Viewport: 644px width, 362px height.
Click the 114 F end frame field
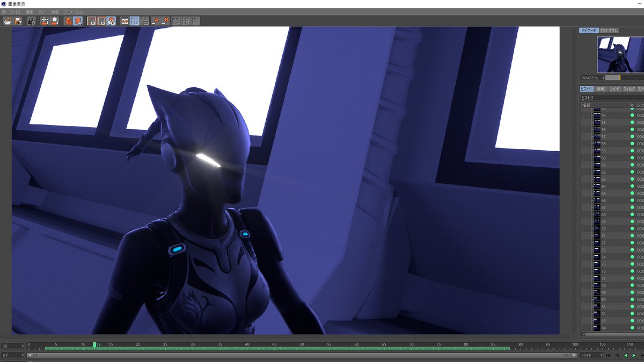[590, 355]
